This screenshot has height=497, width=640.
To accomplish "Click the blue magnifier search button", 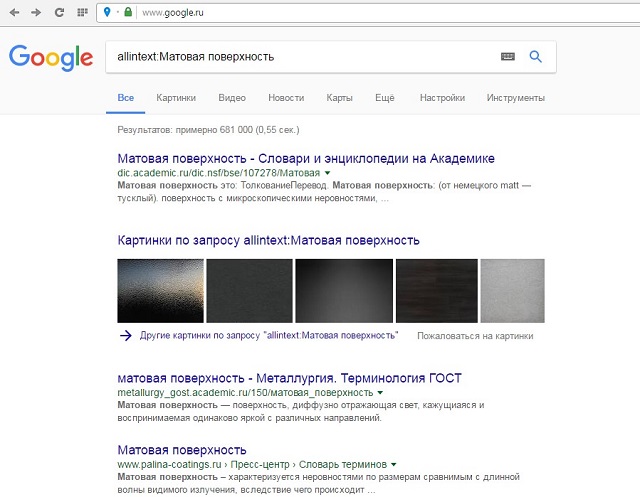I will pos(536,56).
